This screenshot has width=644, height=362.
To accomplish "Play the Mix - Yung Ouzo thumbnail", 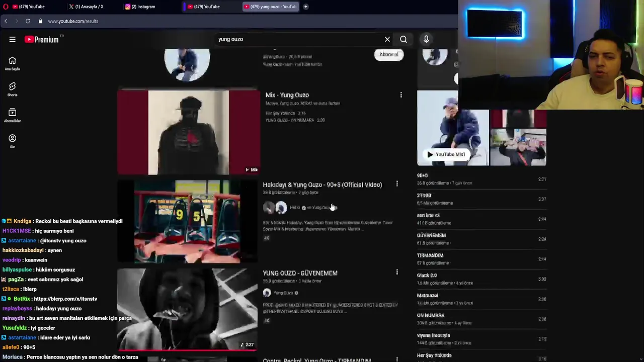I will point(189,132).
